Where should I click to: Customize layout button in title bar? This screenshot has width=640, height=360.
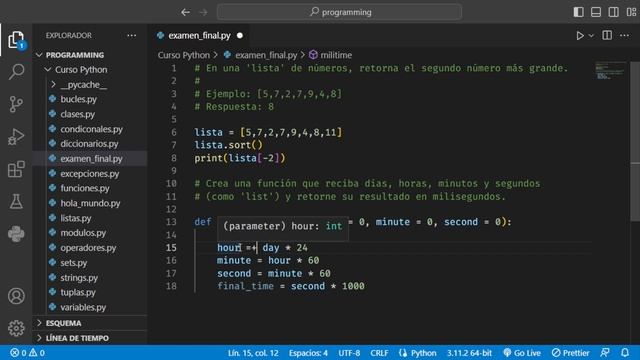pos(631,12)
